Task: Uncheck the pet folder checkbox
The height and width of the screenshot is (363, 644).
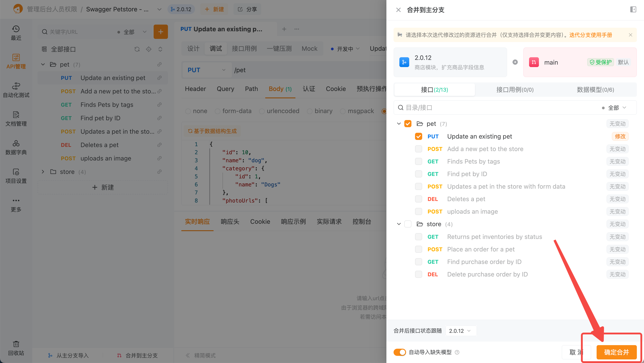Action: (408, 124)
